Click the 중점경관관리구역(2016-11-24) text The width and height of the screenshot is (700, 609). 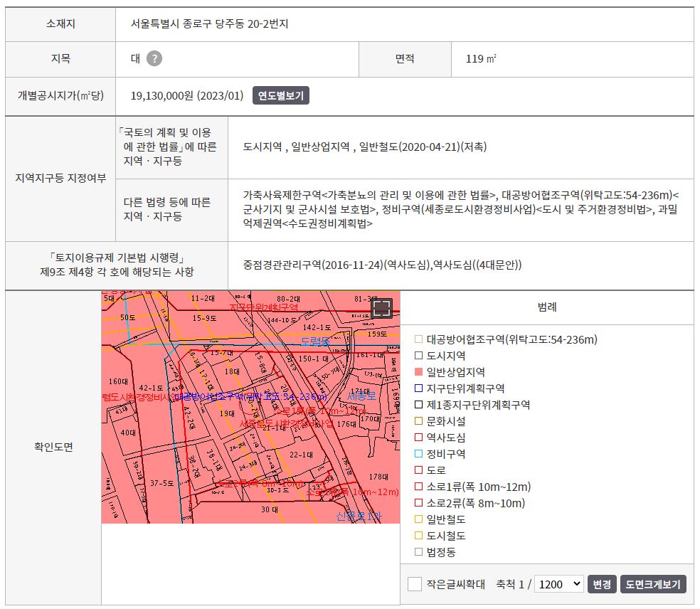tap(382, 265)
